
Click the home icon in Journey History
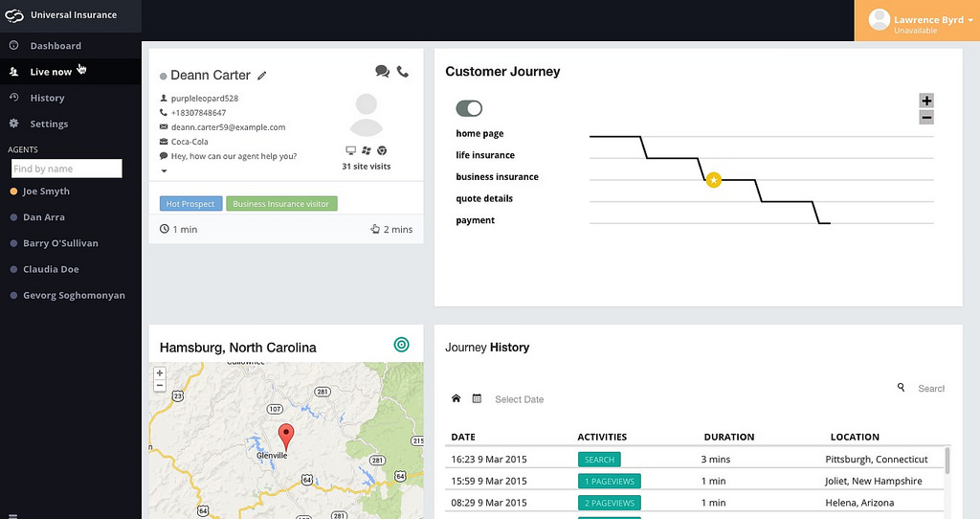point(457,398)
